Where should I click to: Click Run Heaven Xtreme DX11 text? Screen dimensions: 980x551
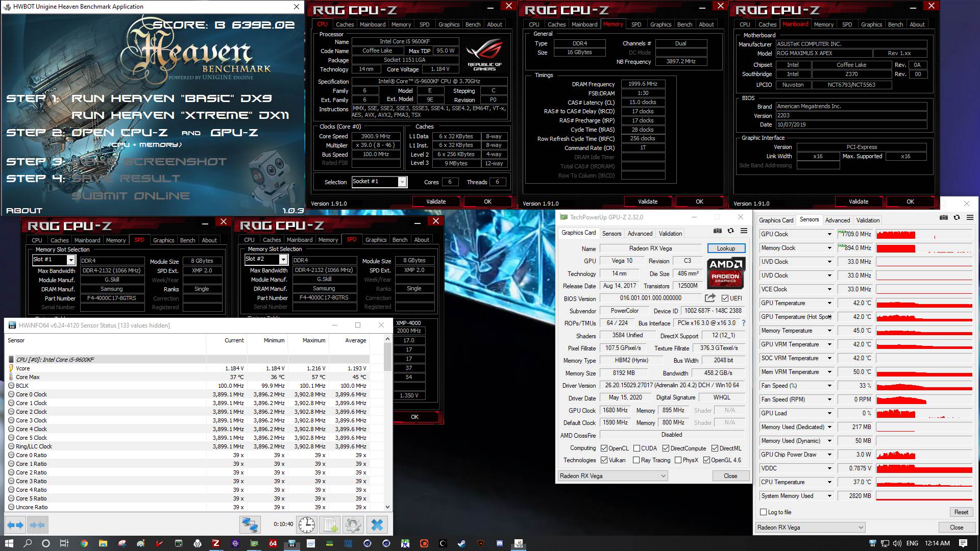(x=180, y=115)
